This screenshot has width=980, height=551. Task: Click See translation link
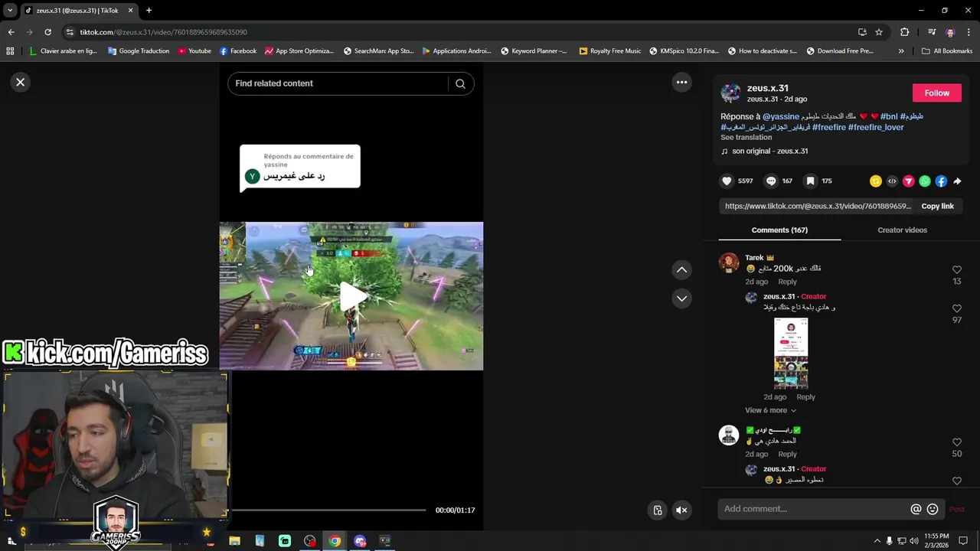(x=746, y=138)
